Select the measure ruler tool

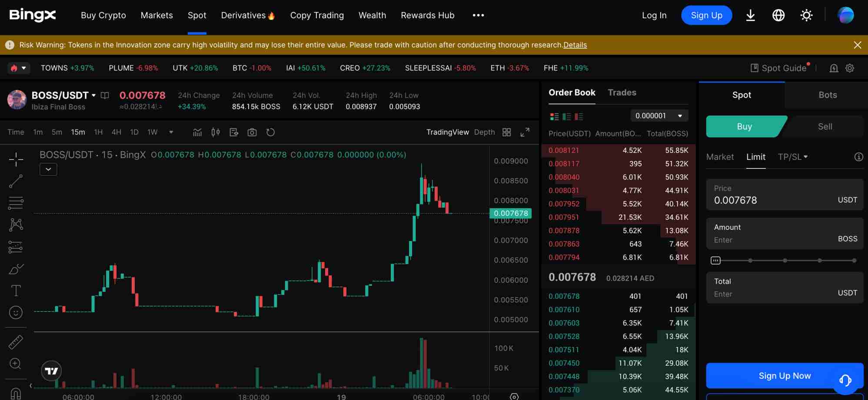tap(16, 342)
